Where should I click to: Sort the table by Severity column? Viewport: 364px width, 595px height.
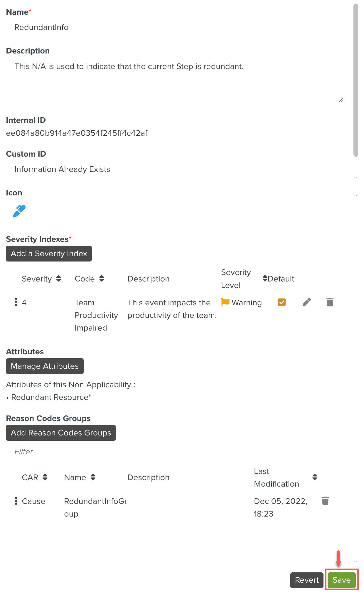point(58,279)
